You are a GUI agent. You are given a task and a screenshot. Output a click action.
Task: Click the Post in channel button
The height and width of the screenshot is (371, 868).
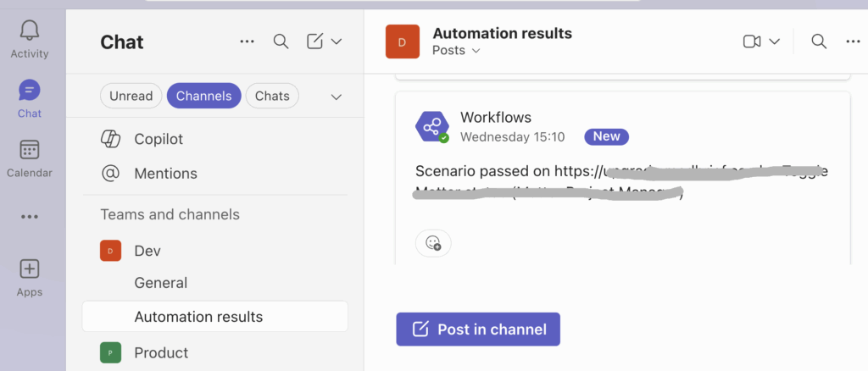click(478, 329)
